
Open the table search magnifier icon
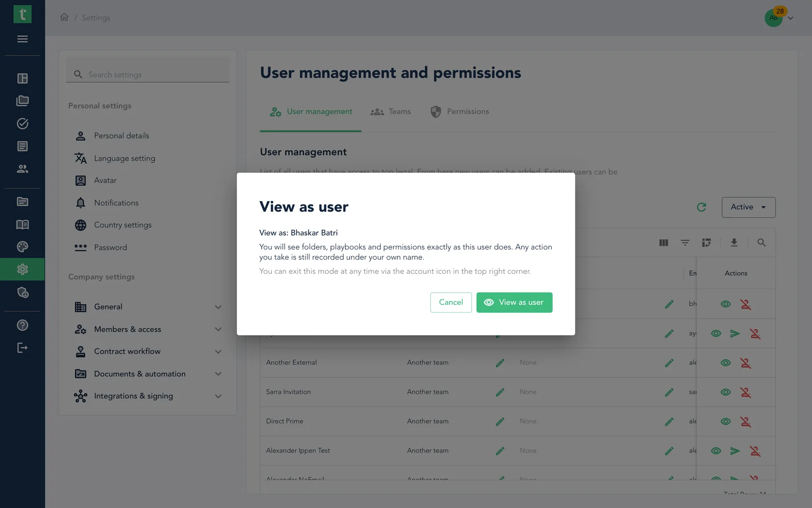(x=761, y=243)
